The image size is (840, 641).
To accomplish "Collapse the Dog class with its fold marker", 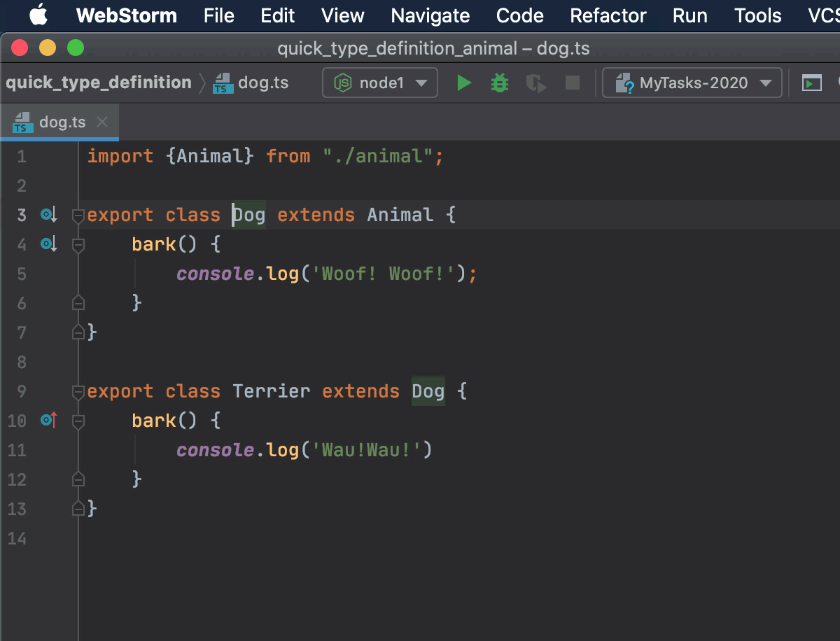I will 77,215.
